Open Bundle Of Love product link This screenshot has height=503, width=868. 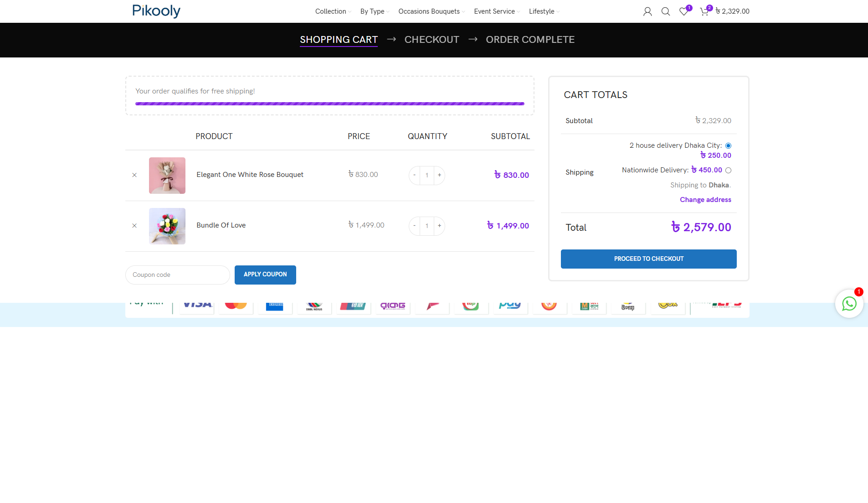(x=221, y=225)
